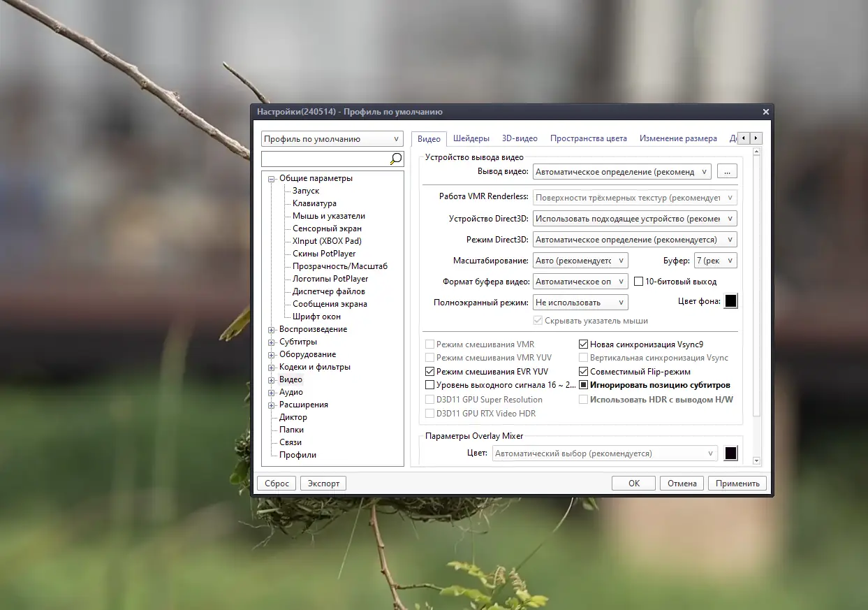Viewport: 868px width, 610px height.
Task: Click the Отмена button
Action: pos(682,484)
